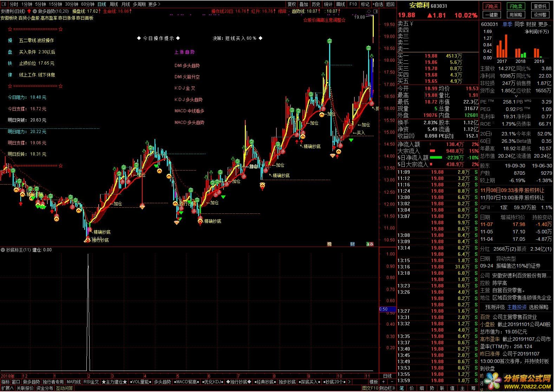Image resolution: width=554 pixels, height=392 pixels.
Task: Open F10 company info
Action: (353, 4)
